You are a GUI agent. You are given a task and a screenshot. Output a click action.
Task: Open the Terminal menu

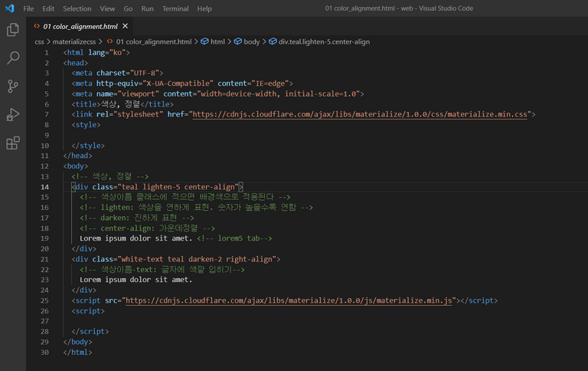pyautogui.click(x=175, y=8)
